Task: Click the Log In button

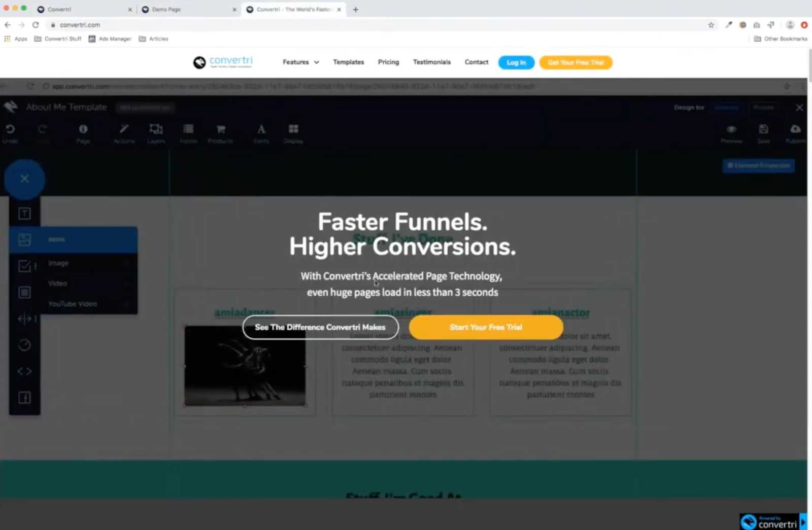Action: tap(516, 62)
